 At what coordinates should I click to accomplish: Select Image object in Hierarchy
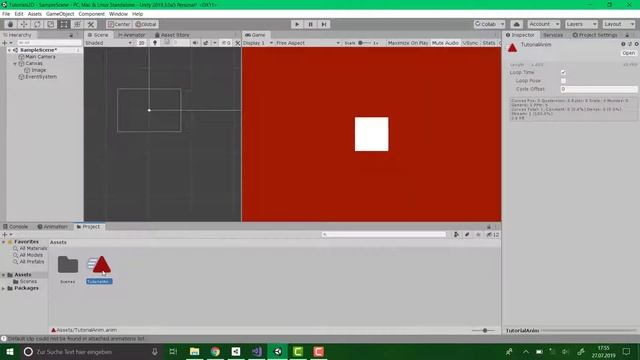click(38, 70)
